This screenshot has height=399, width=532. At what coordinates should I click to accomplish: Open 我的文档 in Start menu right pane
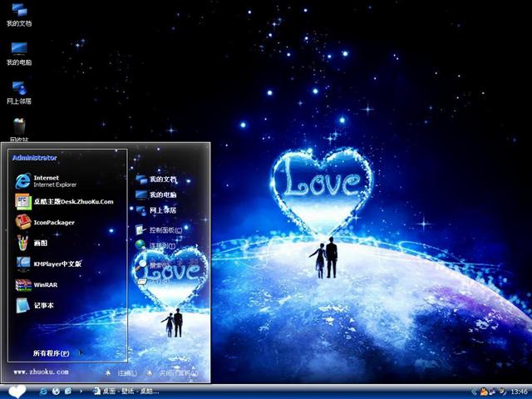click(x=156, y=180)
